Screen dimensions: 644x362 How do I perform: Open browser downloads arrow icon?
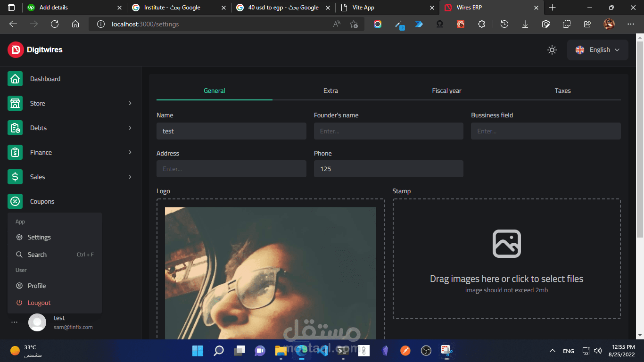point(525,24)
